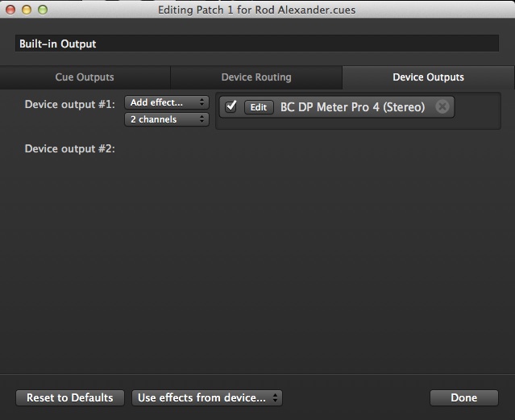Click the Done button

coord(463,397)
